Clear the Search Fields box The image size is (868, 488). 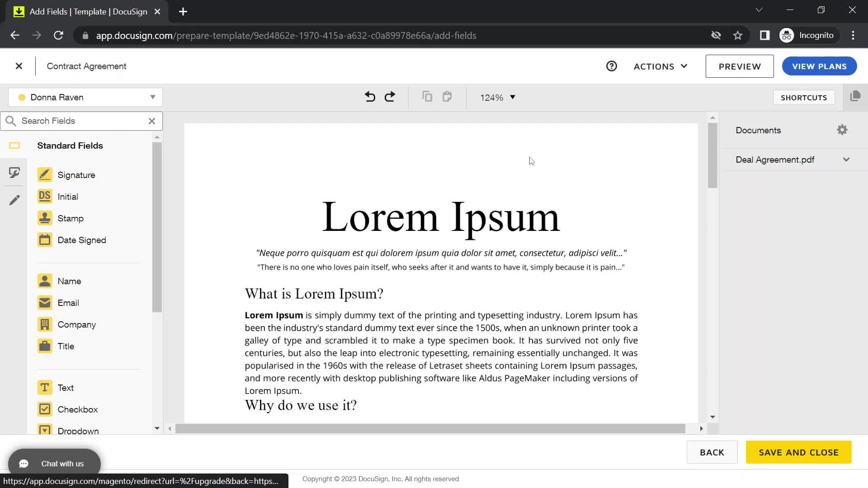(152, 121)
